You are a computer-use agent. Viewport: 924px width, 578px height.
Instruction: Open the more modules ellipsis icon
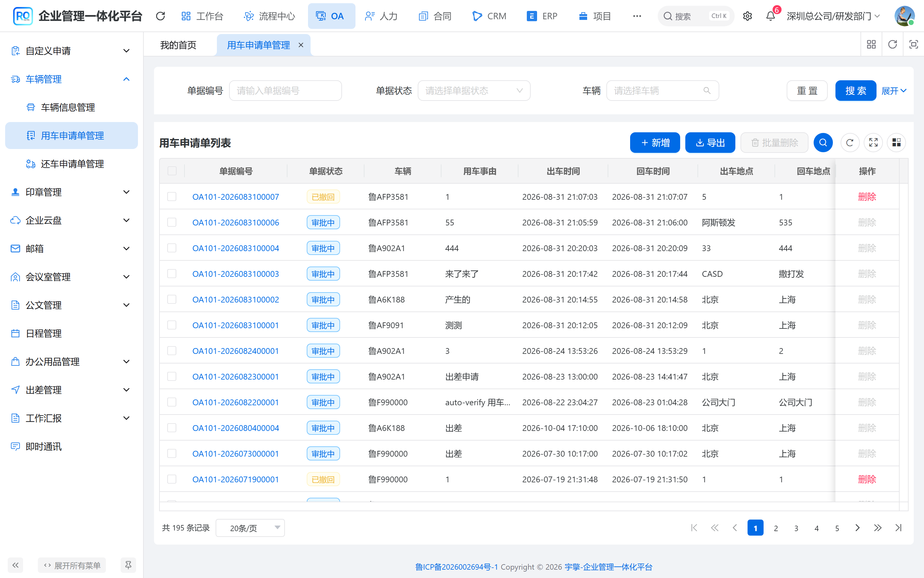click(x=637, y=16)
